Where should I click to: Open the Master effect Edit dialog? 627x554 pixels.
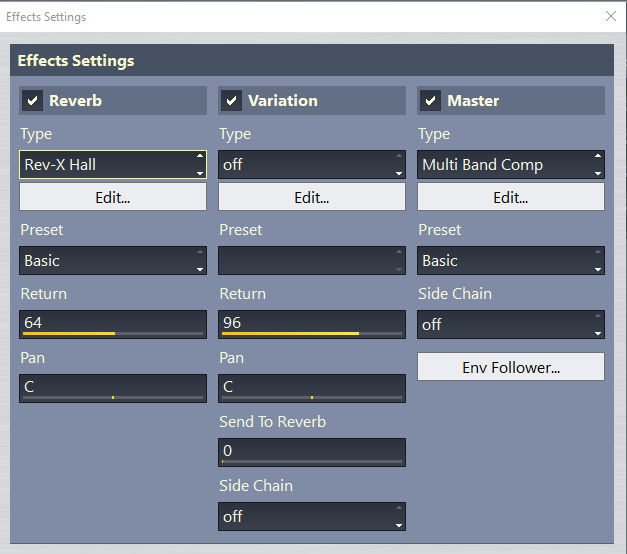511,197
